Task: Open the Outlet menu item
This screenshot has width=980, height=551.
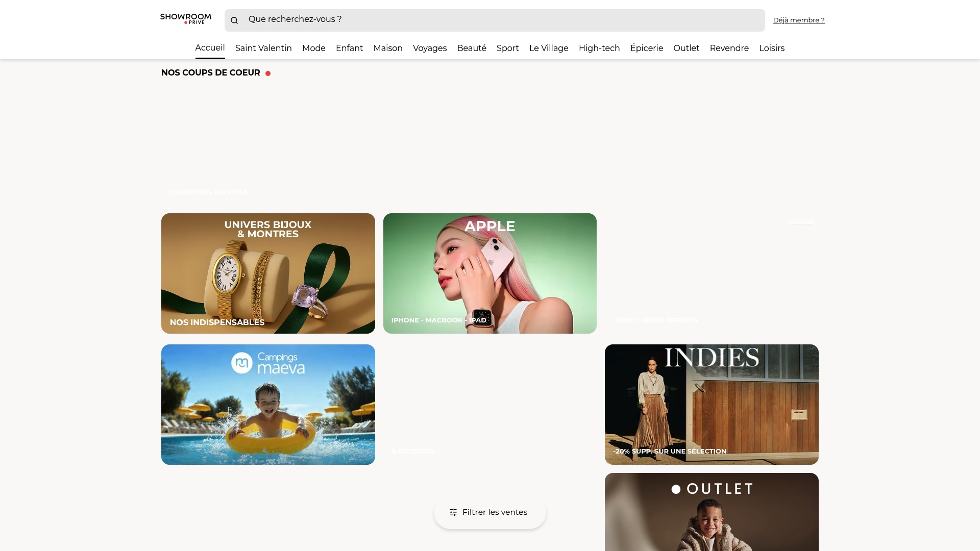Action: pos(686,48)
